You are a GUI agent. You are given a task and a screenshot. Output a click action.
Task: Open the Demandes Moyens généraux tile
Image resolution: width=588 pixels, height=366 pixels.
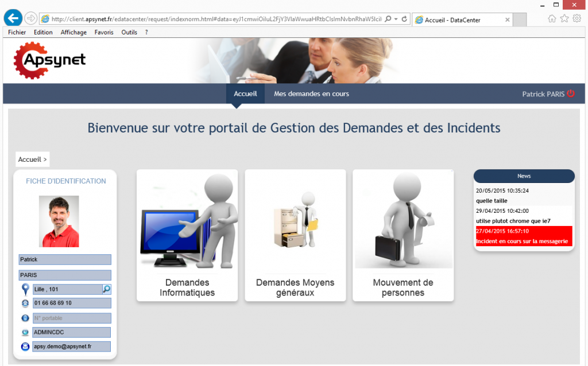[x=295, y=235]
